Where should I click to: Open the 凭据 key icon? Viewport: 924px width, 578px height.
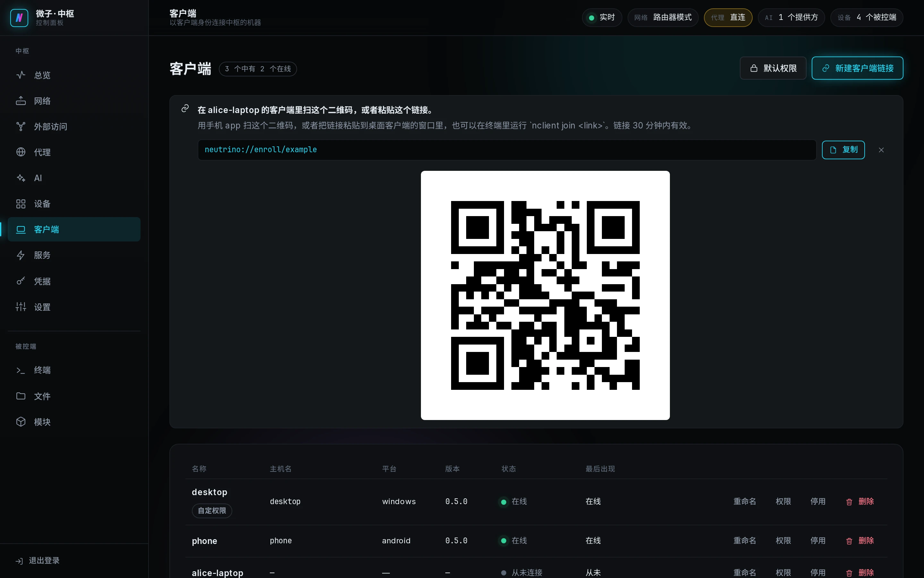pos(21,281)
